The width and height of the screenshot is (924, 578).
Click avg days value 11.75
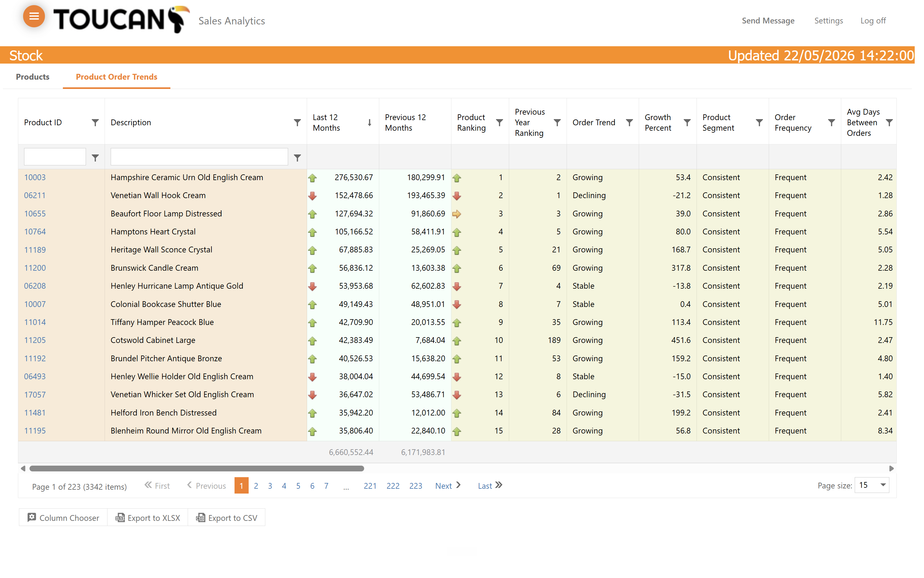pos(883,322)
